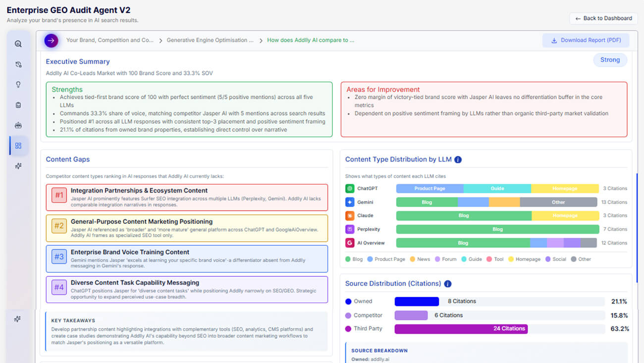Viewport: 644px width, 363px height.
Task: Click the Other legend item
Action: (x=581, y=259)
